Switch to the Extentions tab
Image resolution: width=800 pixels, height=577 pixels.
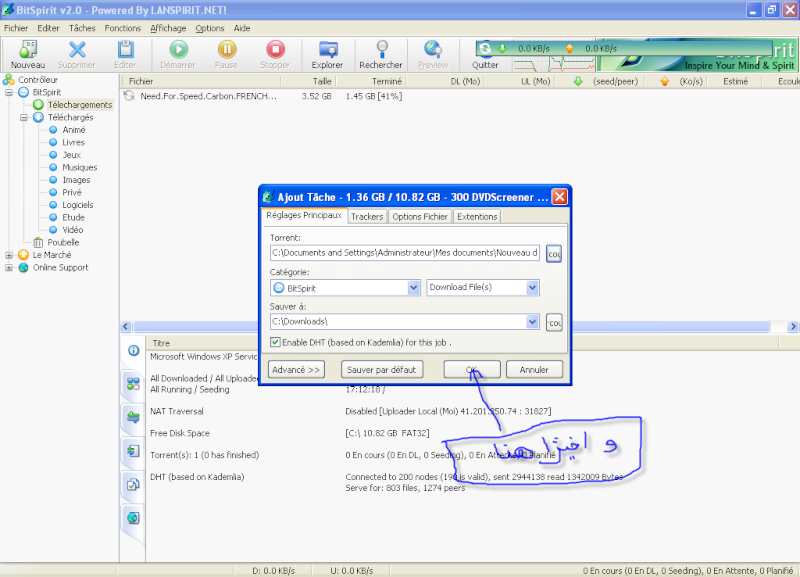[x=477, y=217]
